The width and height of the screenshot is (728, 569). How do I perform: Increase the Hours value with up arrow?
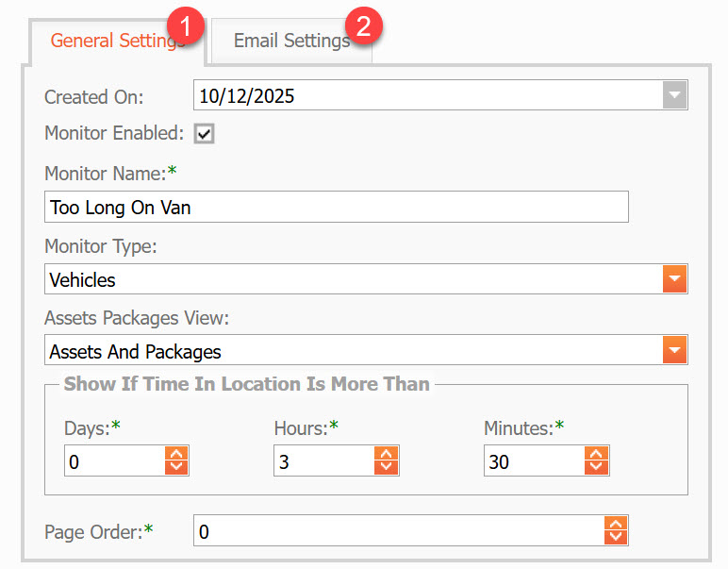387,454
